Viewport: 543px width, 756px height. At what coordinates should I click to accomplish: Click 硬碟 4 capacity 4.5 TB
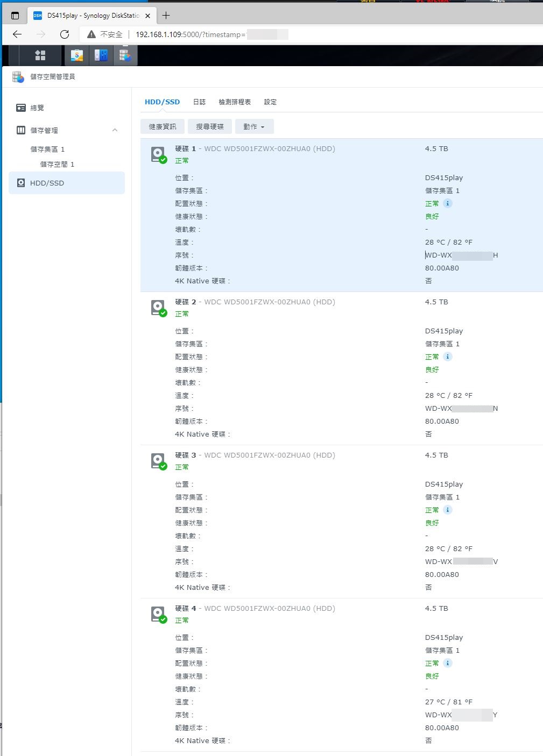tap(436, 609)
